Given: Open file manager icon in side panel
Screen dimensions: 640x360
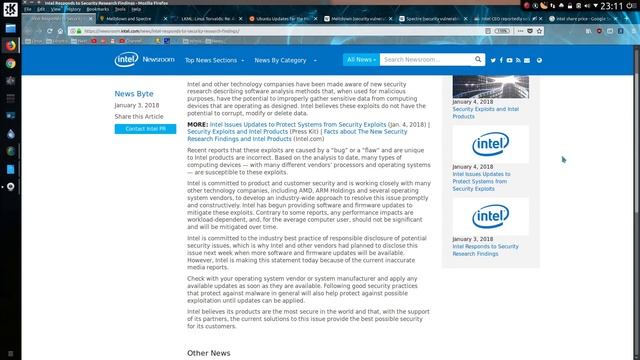Looking at the screenshot, I should pyautogui.click(x=11, y=28).
